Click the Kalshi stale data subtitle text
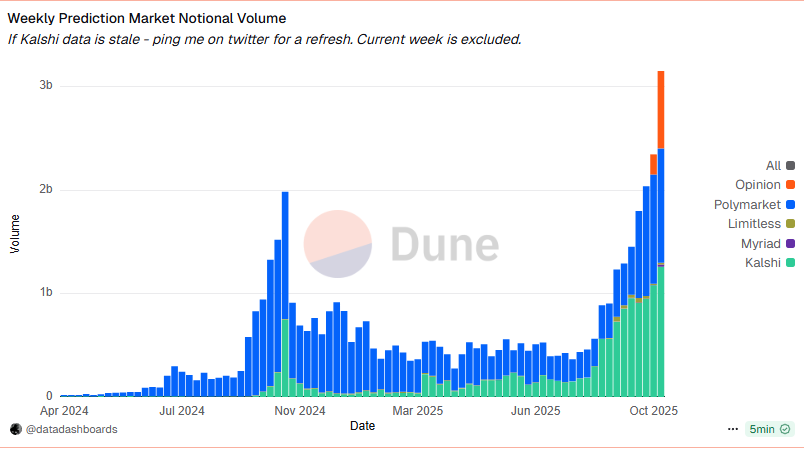The height and width of the screenshot is (451, 804). click(265, 39)
